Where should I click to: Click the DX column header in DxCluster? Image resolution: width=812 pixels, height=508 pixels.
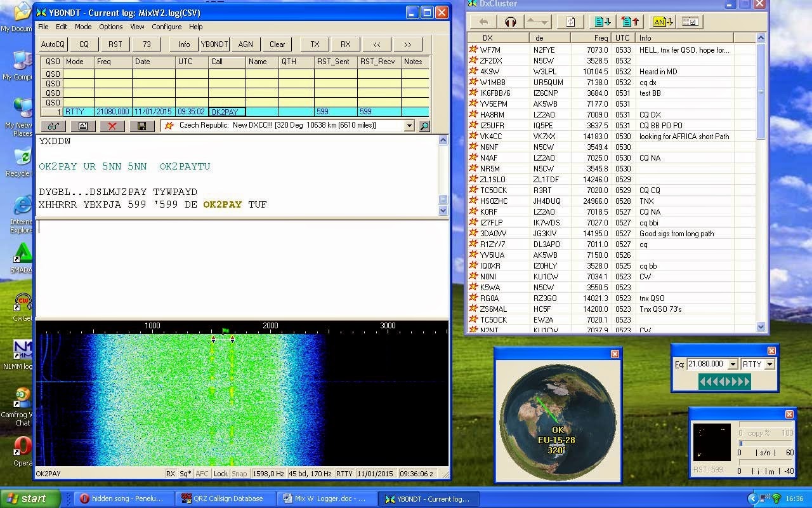pyautogui.click(x=497, y=38)
